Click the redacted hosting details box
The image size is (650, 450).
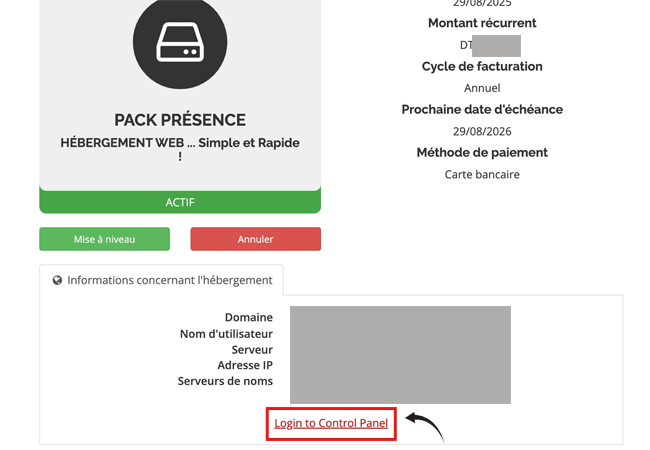(400, 355)
